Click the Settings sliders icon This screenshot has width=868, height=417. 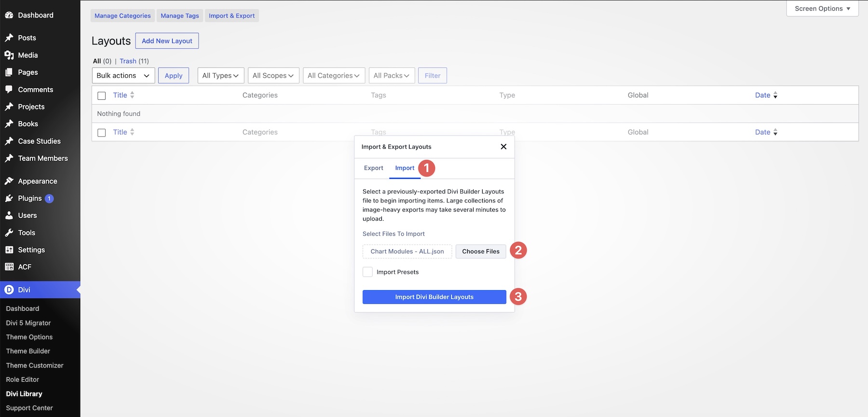(9, 250)
